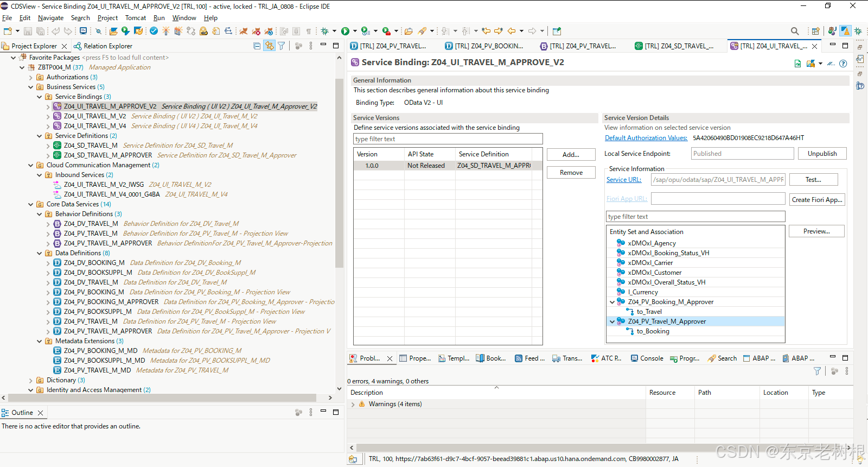Click the Debug perspective bug icon
The width and height of the screenshot is (868, 467).
[858, 31]
